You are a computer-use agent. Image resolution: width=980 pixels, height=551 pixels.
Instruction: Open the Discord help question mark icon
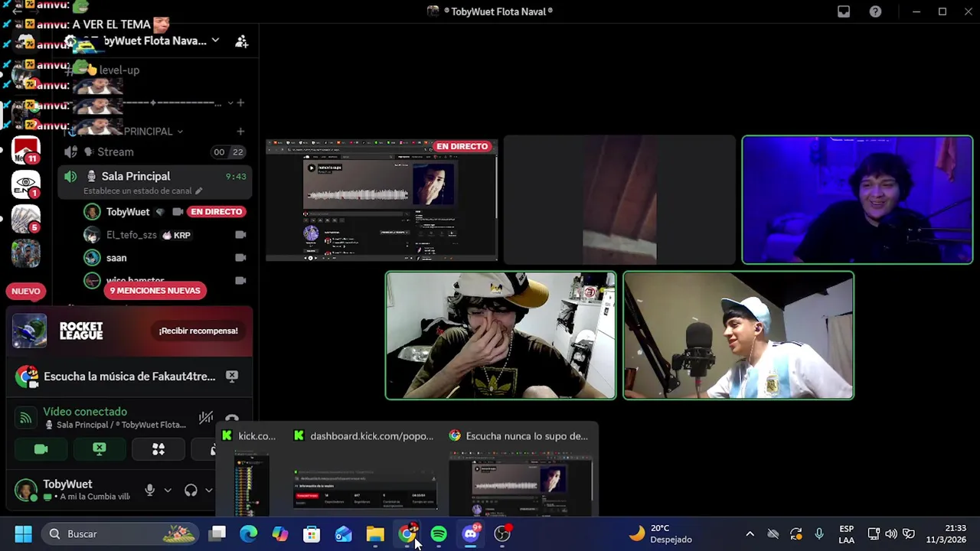(875, 11)
